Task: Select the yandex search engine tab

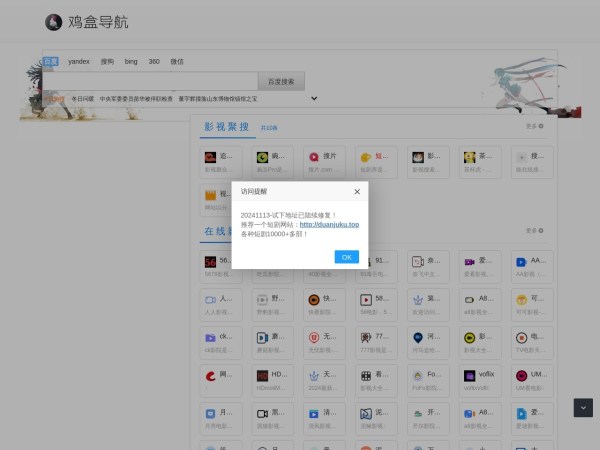Action: coord(78,61)
